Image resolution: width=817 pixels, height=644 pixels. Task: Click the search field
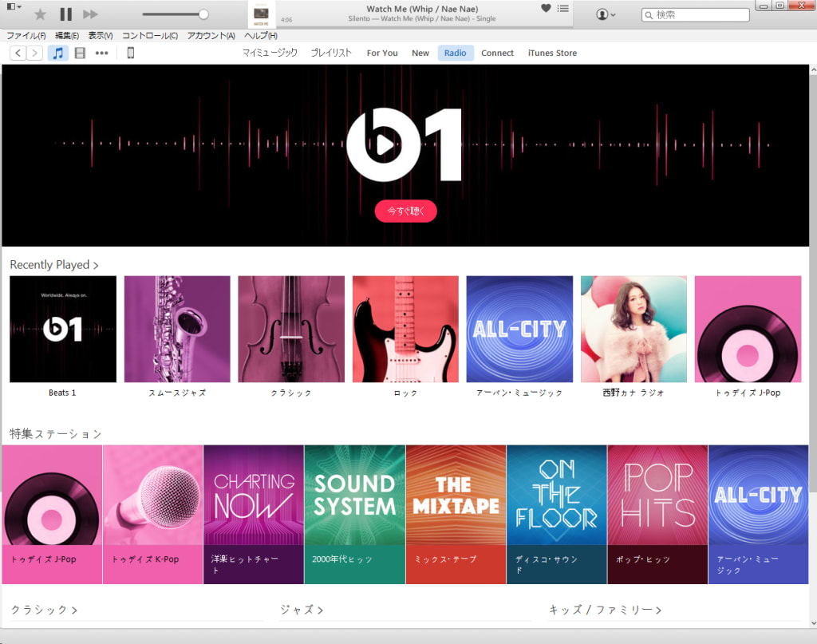point(696,15)
